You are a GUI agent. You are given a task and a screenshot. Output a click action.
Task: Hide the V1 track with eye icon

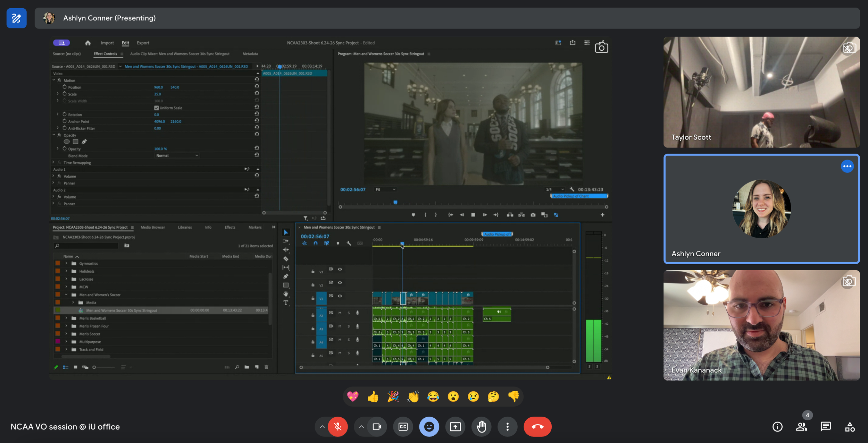tap(340, 296)
